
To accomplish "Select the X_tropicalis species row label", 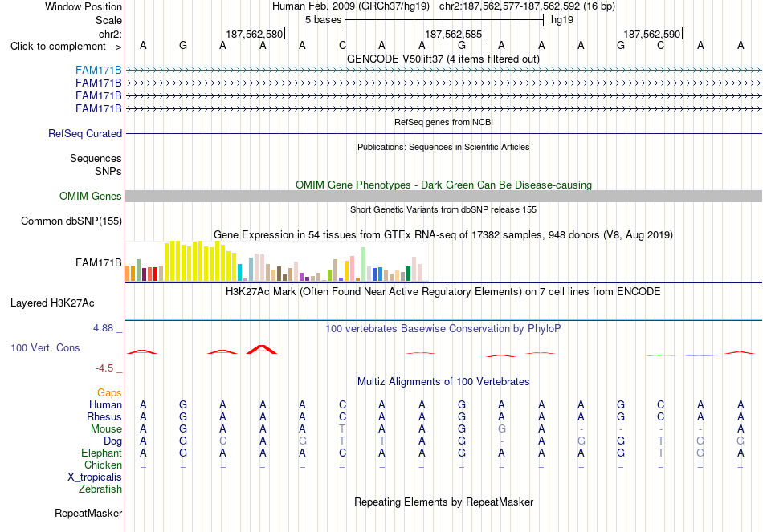I will tap(95, 477).
